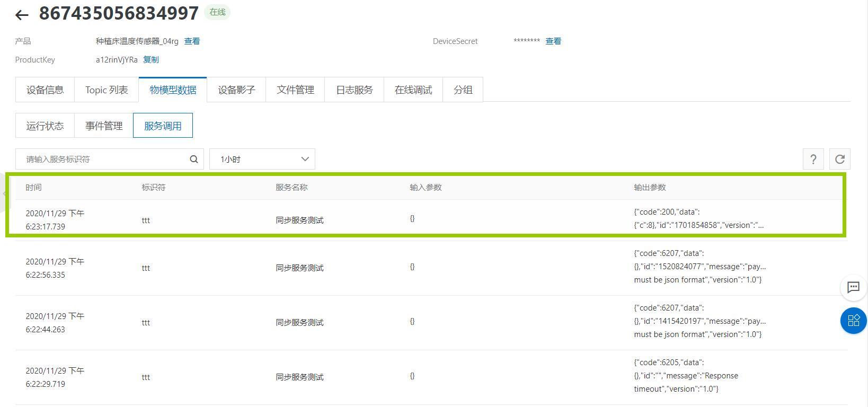Viewport: 868px width, 407px height.
Task: Click the 服务名称 column header
Action: [291, 188]
